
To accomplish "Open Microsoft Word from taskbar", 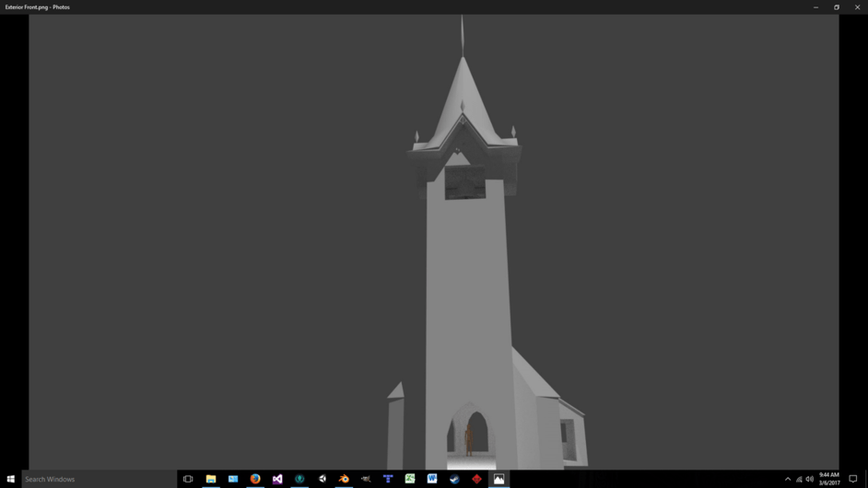I will coord(432,479).
